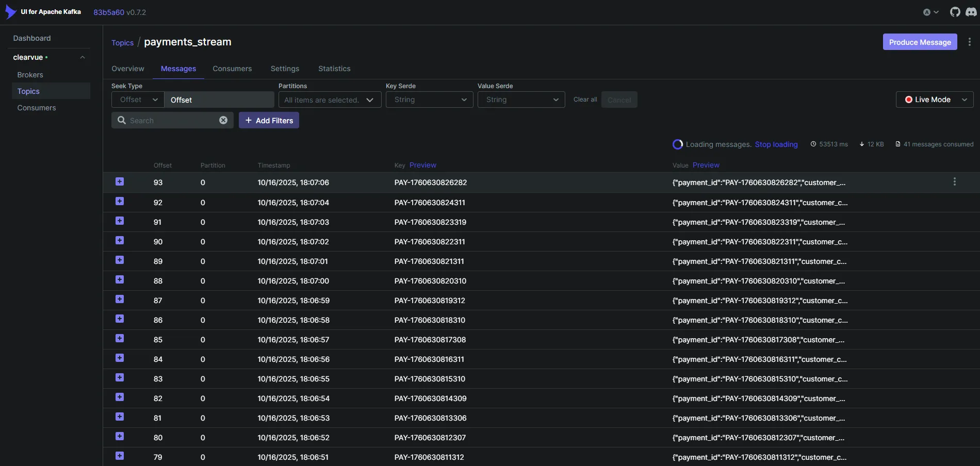Screen dimensions: 980x466
Task: Expand message row with offset 82
Action: (x=120, y=397)
